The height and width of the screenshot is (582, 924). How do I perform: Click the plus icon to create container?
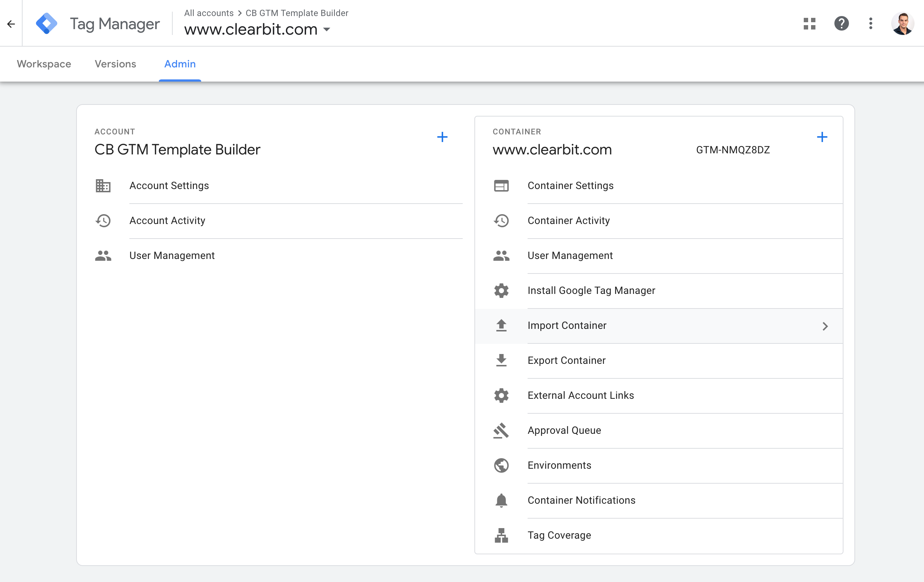(x=822, y=137)
